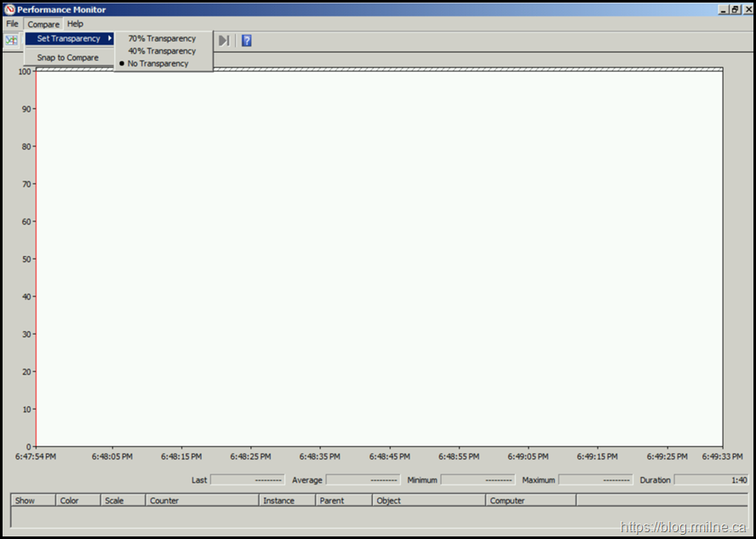
Task: Open the Help menu
Action: pos(76,24)
